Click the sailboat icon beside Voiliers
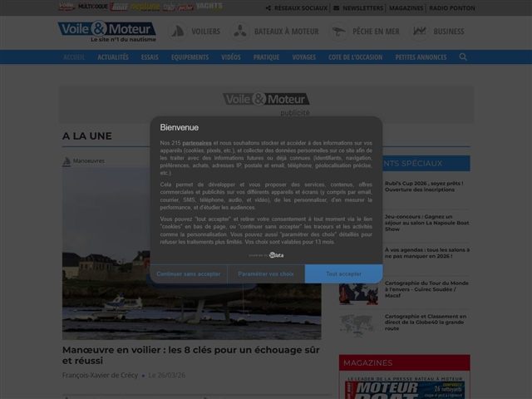Screen dimensions: 532x399 (x=178, y=32)
